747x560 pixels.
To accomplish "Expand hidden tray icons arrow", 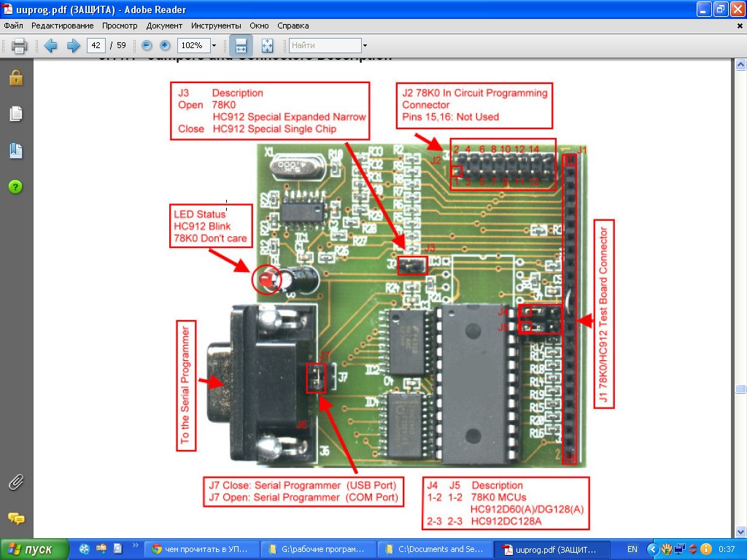I will click(652, 549).
